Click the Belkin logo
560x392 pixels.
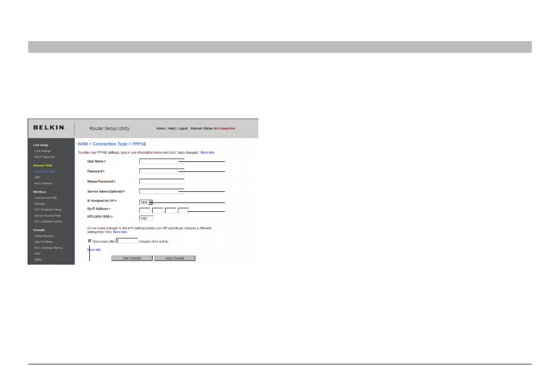point(49,127)
